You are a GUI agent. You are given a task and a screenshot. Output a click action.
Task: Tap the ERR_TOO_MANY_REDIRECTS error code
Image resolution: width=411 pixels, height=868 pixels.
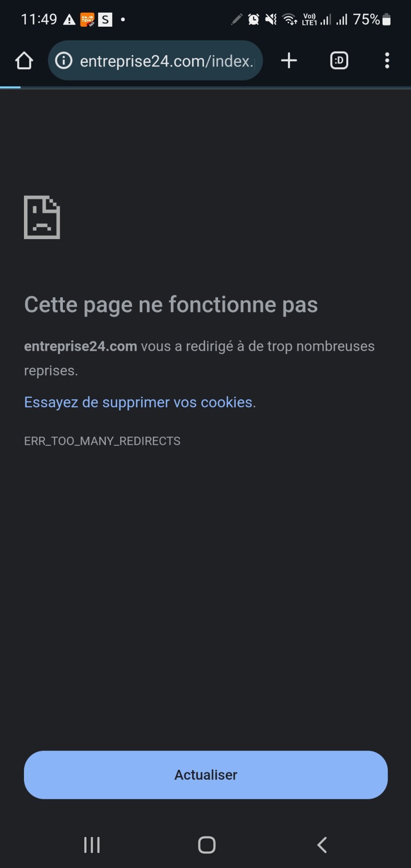(102, 441)
